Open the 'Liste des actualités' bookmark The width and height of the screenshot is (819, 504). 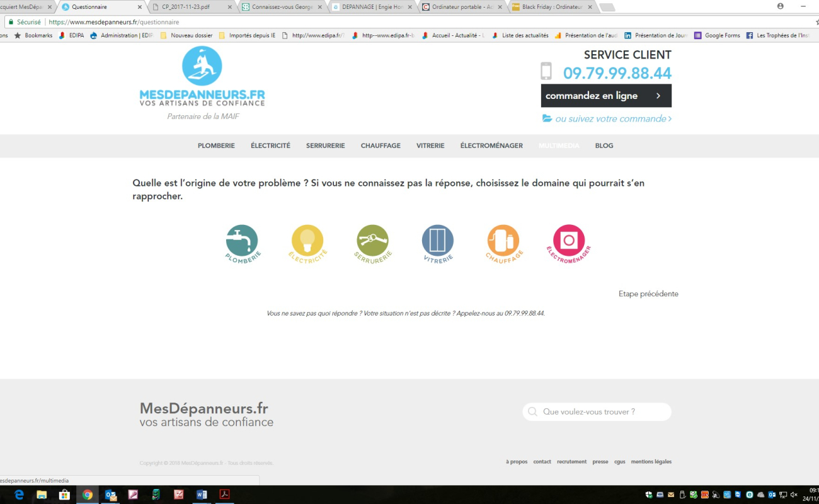pos(520,35)
